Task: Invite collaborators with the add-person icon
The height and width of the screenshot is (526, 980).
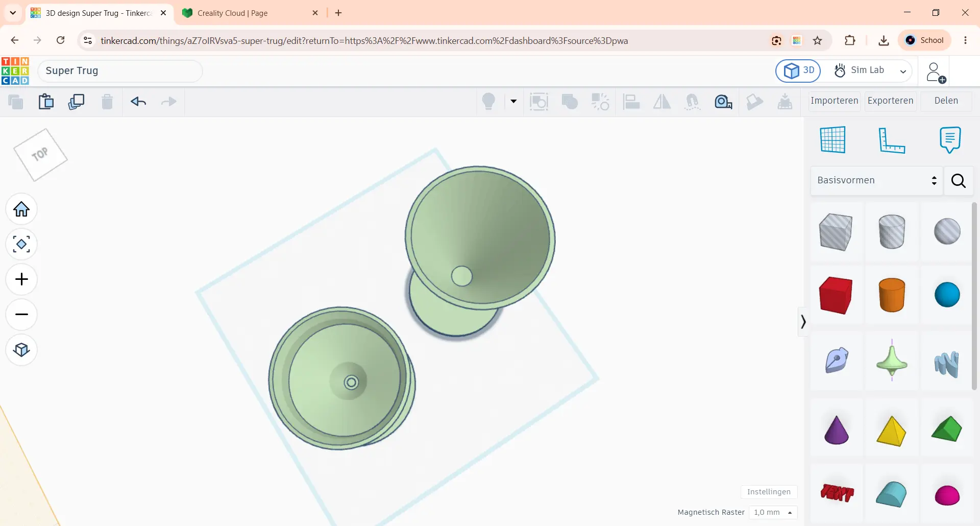Action: point(936,72)
